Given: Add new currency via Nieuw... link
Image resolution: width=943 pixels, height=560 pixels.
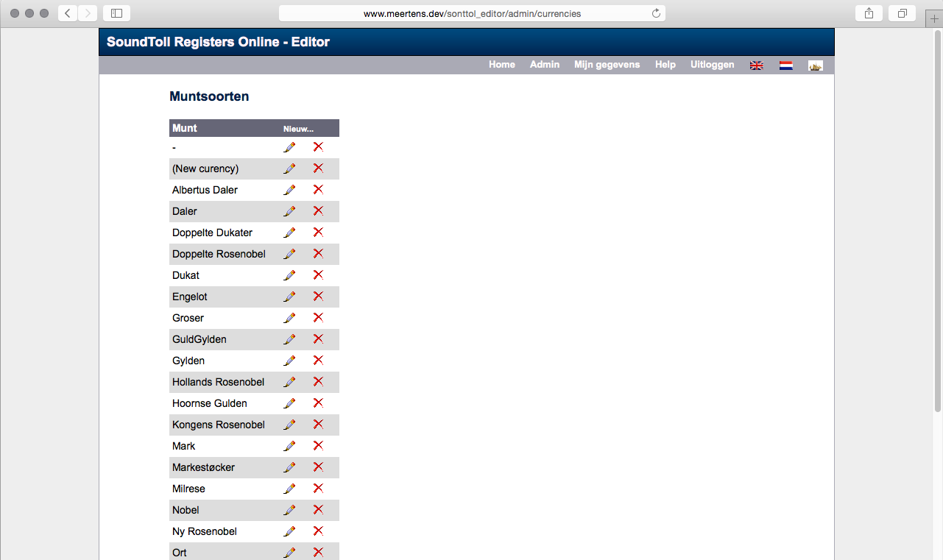Looking at the screenshot, I should point(298,129).
